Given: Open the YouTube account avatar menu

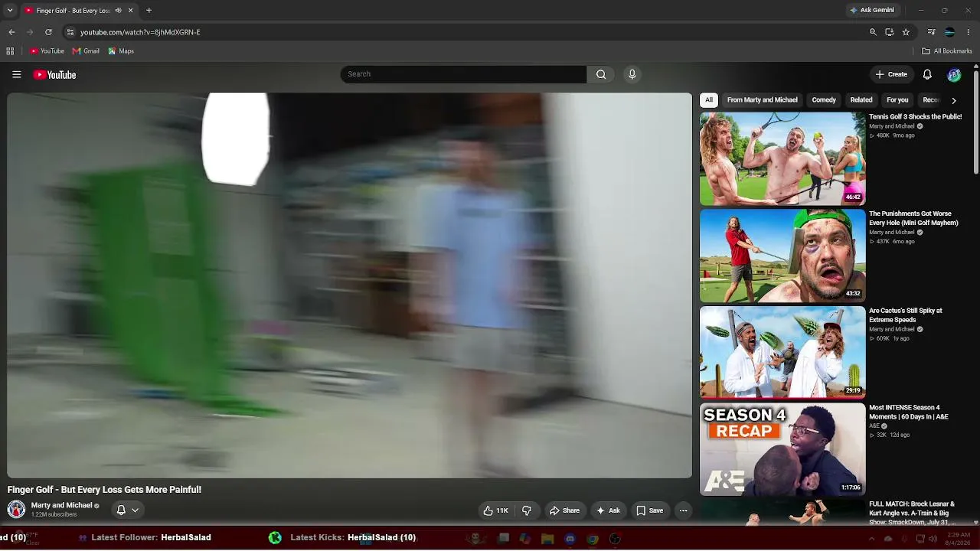Looking at the screenshot, I should pos(954,74).
